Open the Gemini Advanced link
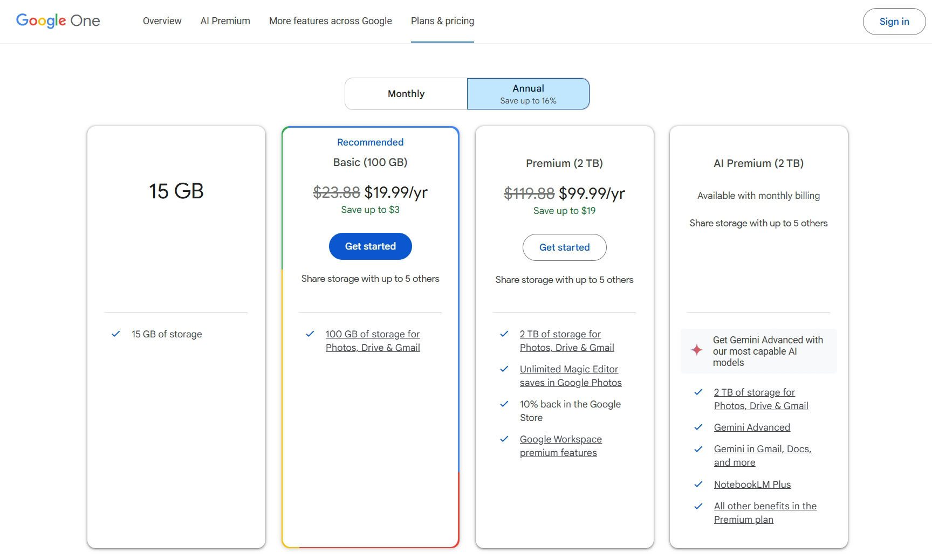This screenshot has height=560, width=932. point(752,427)
